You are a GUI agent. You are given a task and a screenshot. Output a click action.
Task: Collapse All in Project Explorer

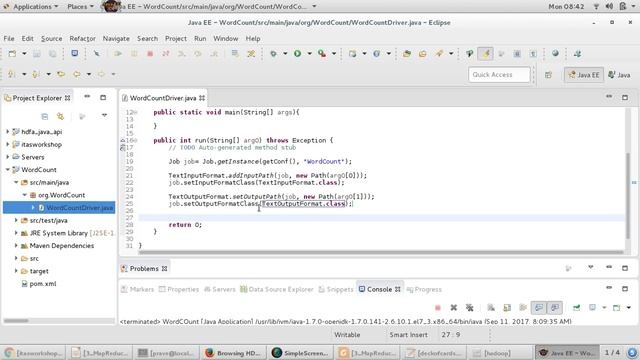(x=44, y=116)
